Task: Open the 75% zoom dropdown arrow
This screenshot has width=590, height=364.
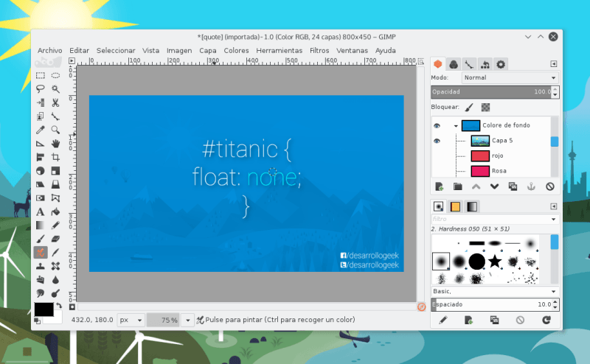Action: pos(188,320)
